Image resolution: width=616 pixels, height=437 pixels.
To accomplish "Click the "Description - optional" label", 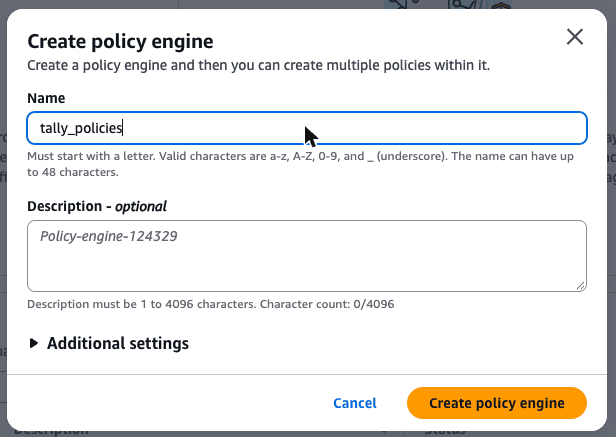I will 97,206.
